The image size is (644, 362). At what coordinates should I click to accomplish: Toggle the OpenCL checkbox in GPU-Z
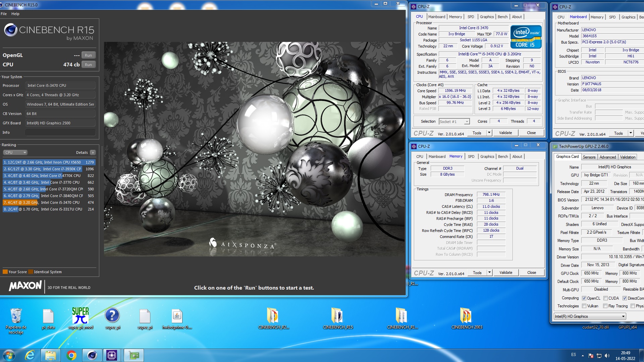coord(584,298)
